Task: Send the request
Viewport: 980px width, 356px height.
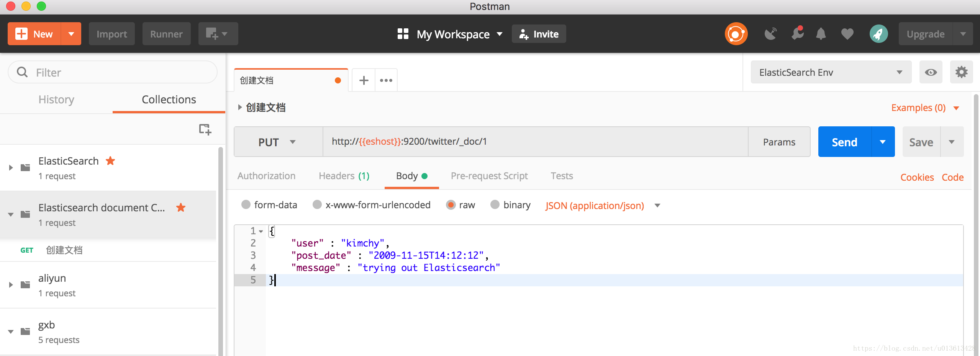Action: [844, 142]
